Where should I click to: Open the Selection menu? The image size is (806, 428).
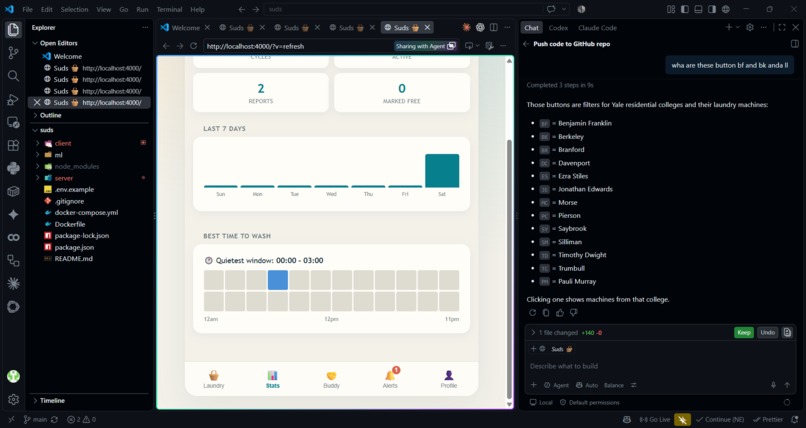click(74, 9)
